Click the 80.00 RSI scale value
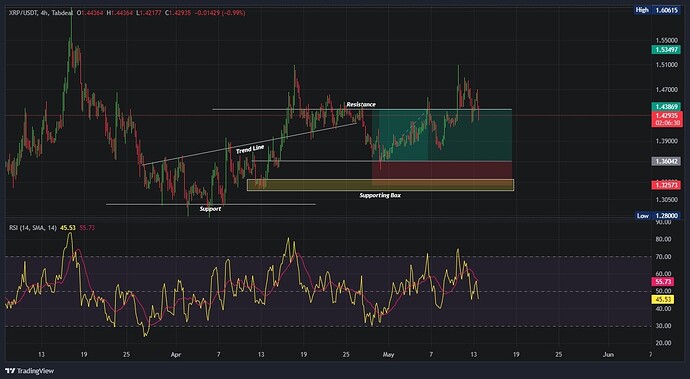 (663, 239)
